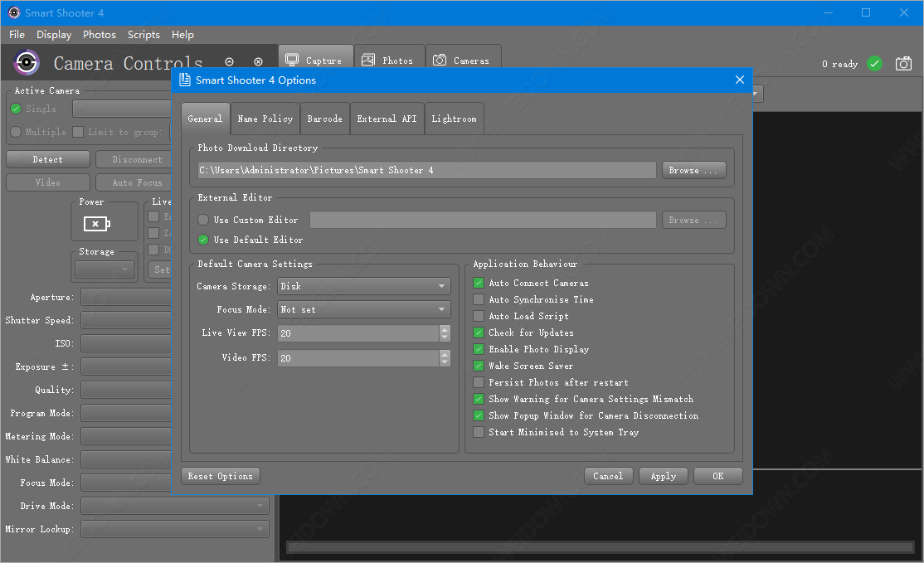Viewport: 924px width, 563px height.
Task: Click the Video button in Camera Controls
Action: (x=48, y=182)
